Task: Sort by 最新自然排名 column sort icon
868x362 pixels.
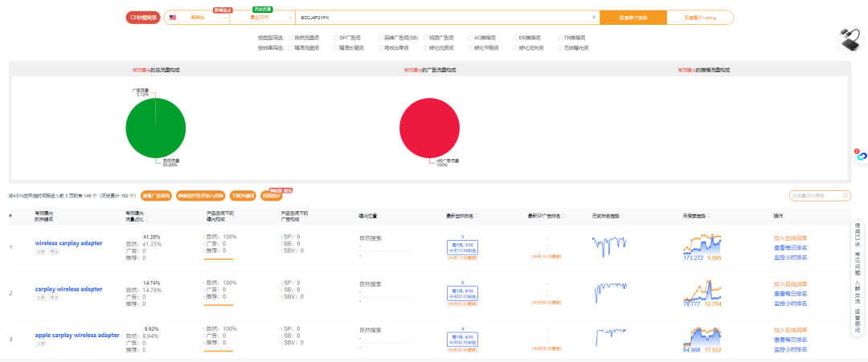Action: (x=477, y=216)
